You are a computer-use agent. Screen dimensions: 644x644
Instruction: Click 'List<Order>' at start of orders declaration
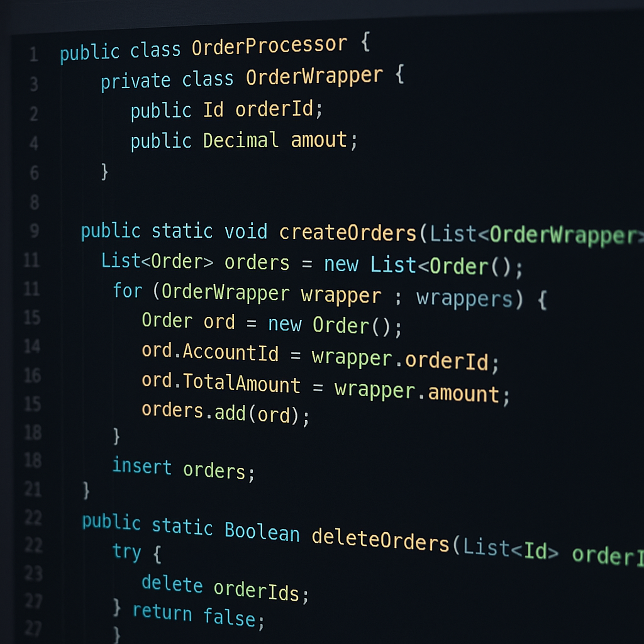point(157,261)
